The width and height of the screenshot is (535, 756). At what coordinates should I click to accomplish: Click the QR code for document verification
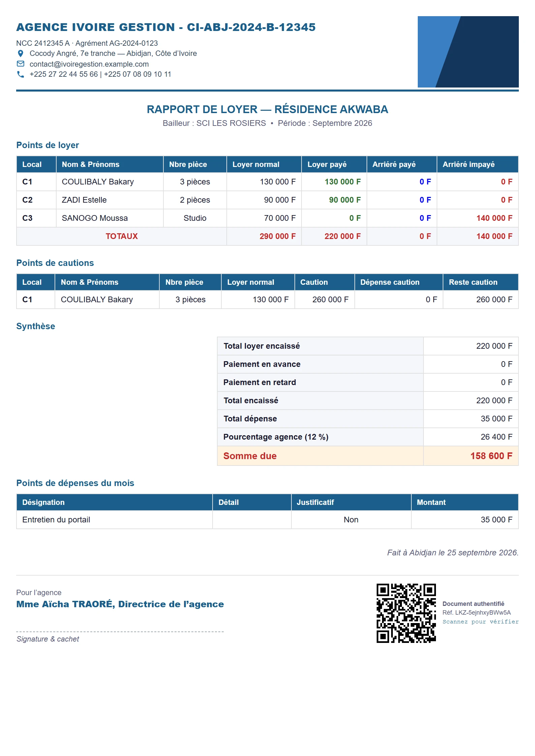click(x=406, y=613)
